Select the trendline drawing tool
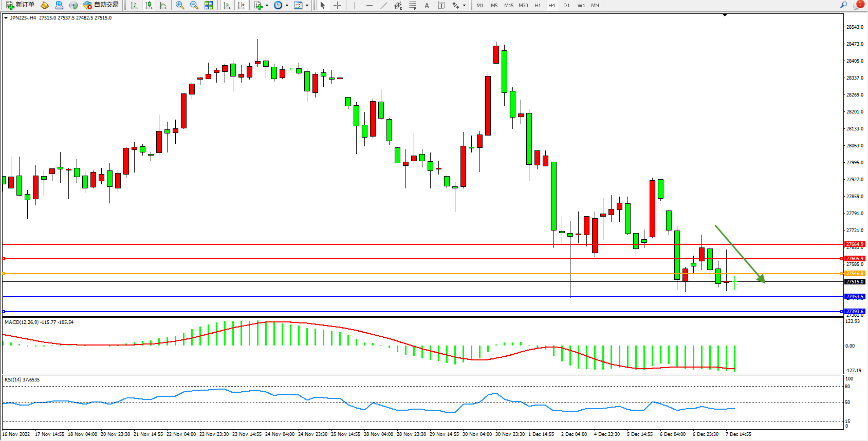Viewport: 868px width, 441px height. [x=384, y=5]
